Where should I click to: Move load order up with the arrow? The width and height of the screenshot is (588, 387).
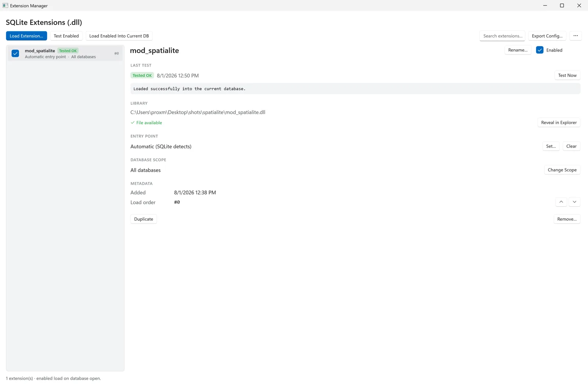point(561,202)
